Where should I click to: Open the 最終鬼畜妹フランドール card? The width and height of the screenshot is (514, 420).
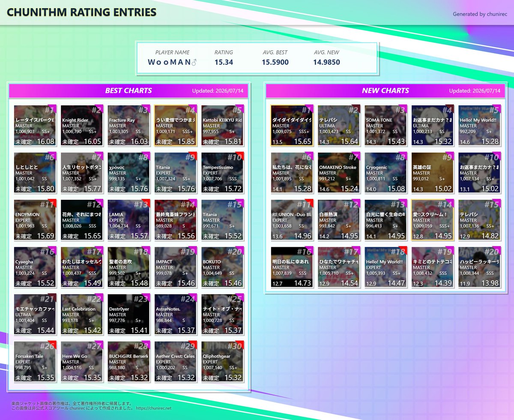point(176,220)
